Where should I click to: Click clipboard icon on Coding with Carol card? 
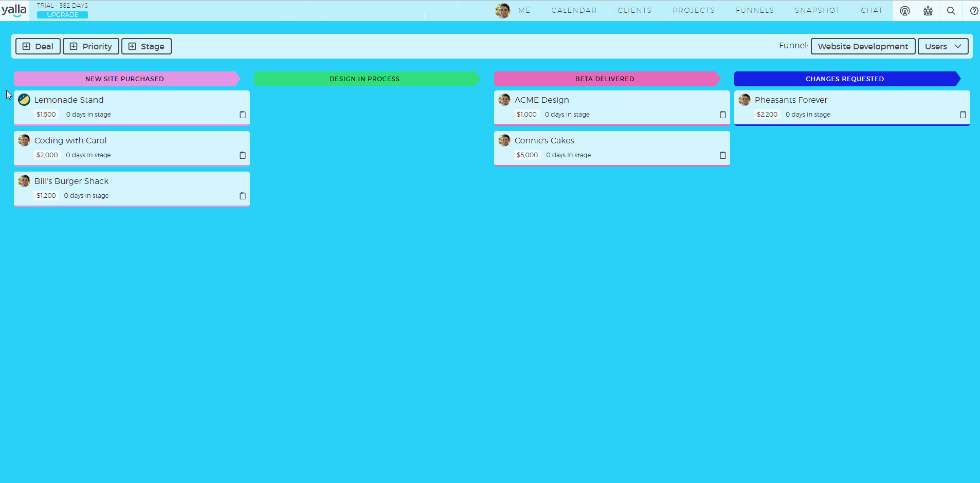(x=243, y=155)
